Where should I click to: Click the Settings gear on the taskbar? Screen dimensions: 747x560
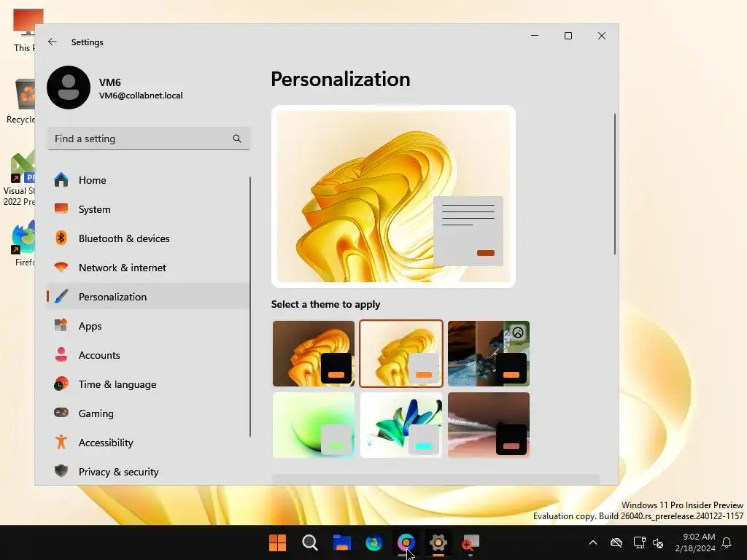(x=438, y=542)
